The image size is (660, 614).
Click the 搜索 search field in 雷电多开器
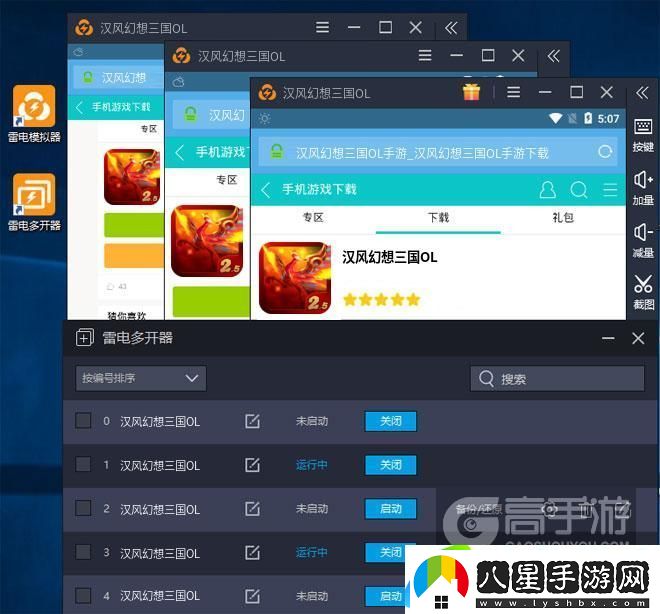click(x=557, y=379)
